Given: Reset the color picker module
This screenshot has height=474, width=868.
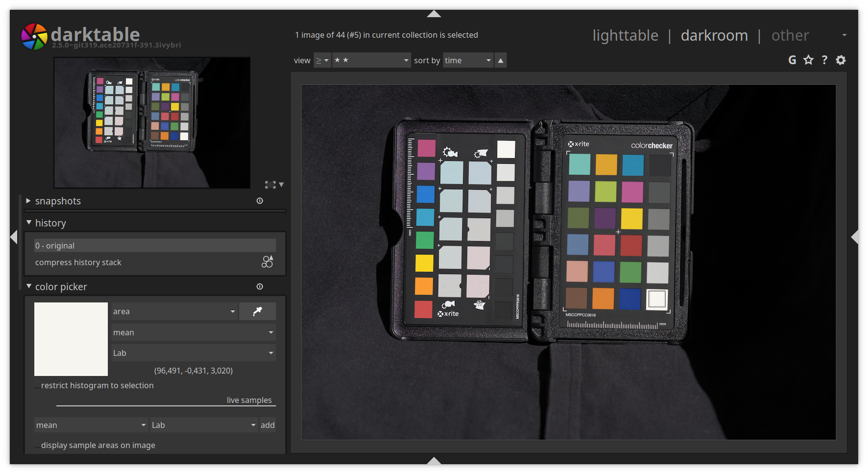Looking at the screenshot, I should click(260, 287).
